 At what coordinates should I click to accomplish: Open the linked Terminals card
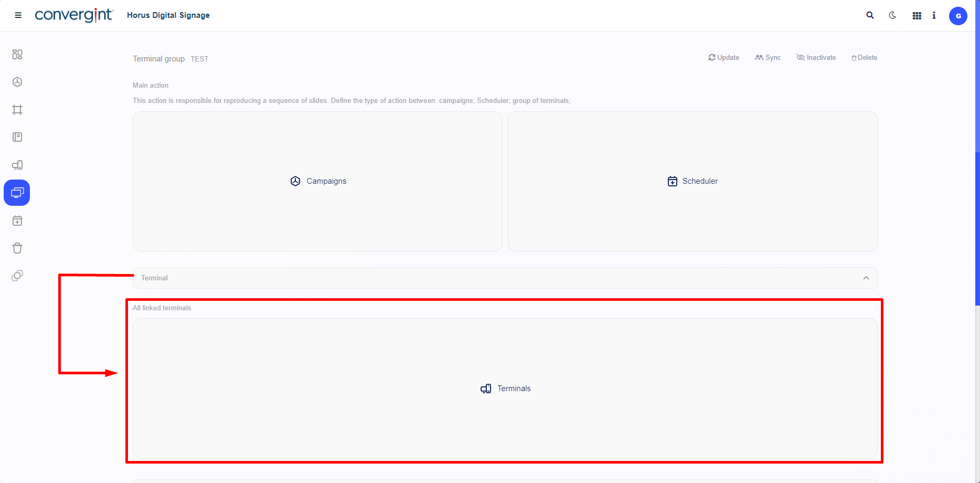(x=505, y=388)
